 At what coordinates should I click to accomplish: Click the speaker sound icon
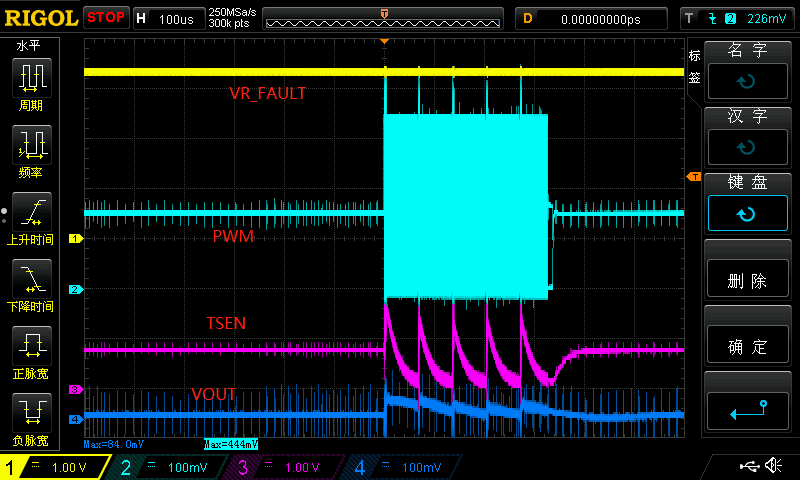coord(774,465)
